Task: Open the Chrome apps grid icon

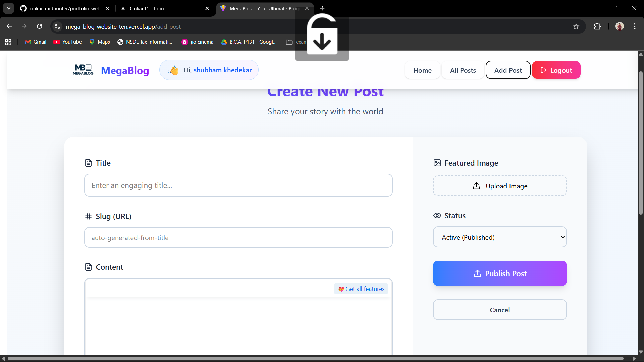Action: pos(8,42)
